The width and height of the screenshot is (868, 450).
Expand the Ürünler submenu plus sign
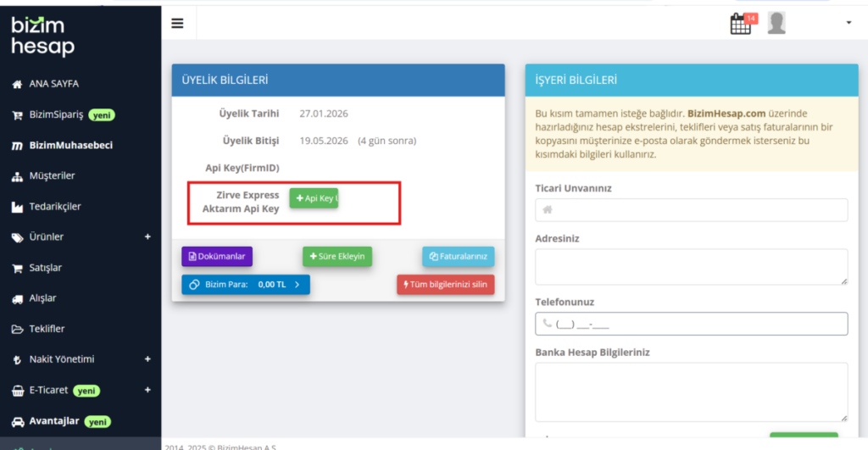tap(147, 237)
